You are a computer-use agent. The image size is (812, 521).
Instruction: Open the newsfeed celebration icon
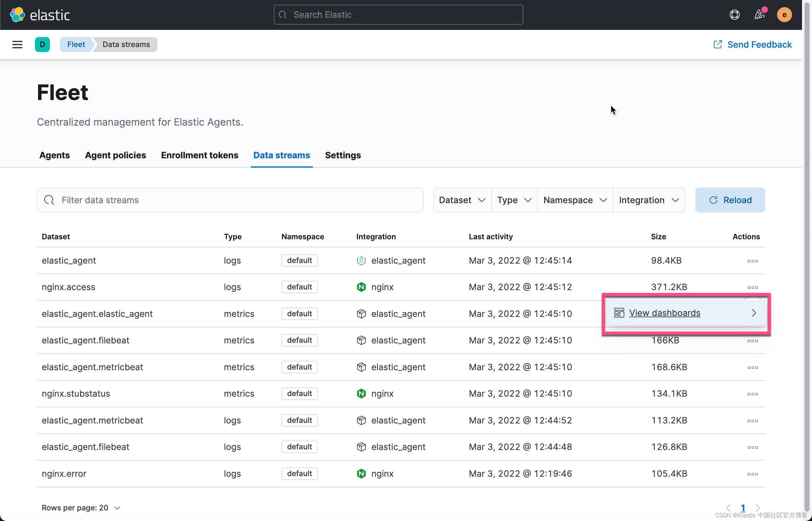tap(759, 15)
